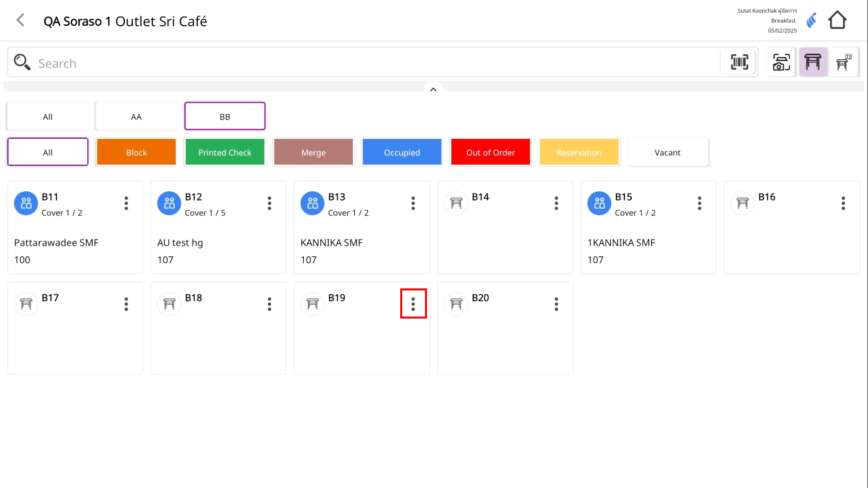Switch to the AA zone tab
This screenshot has width=868, height=488.
[x=136, y=117]
